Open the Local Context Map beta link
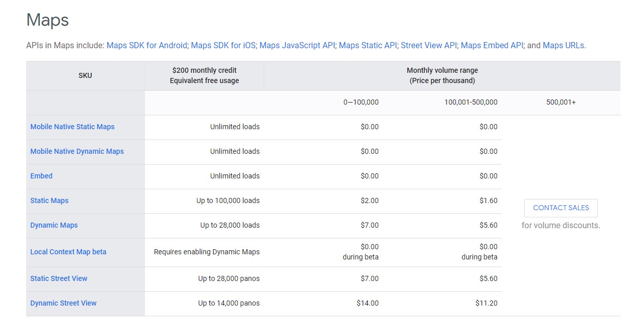This screenshot has width=644, height=322. tap(68, 252)
